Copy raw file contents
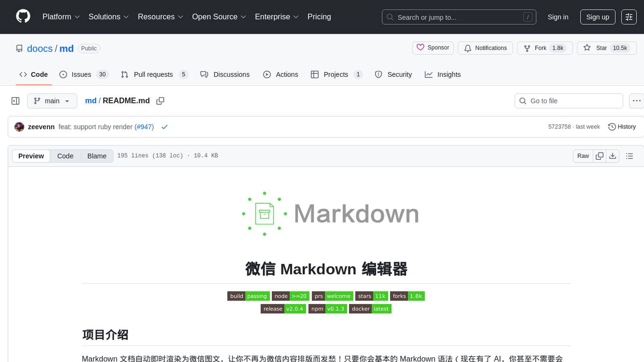 click(x=599, y=156)
